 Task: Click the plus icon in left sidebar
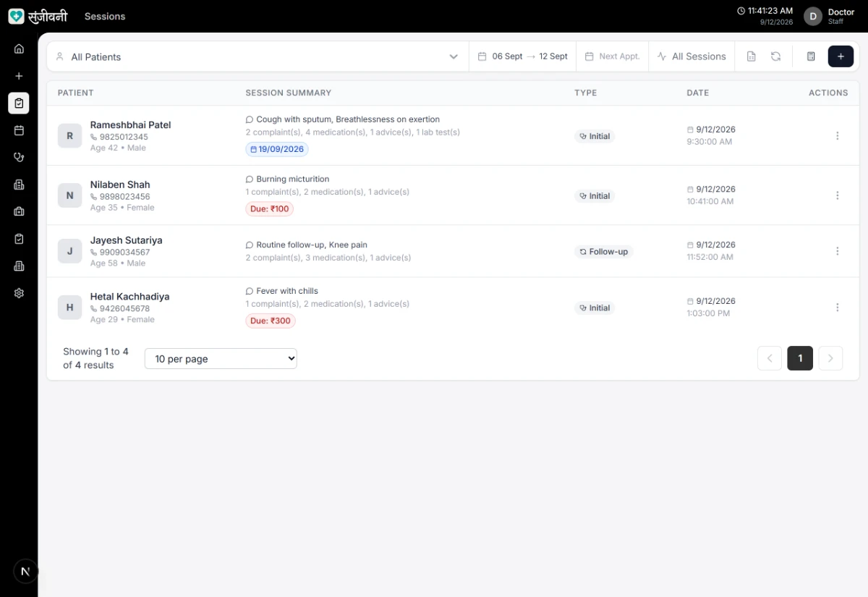tap(19, 76)
